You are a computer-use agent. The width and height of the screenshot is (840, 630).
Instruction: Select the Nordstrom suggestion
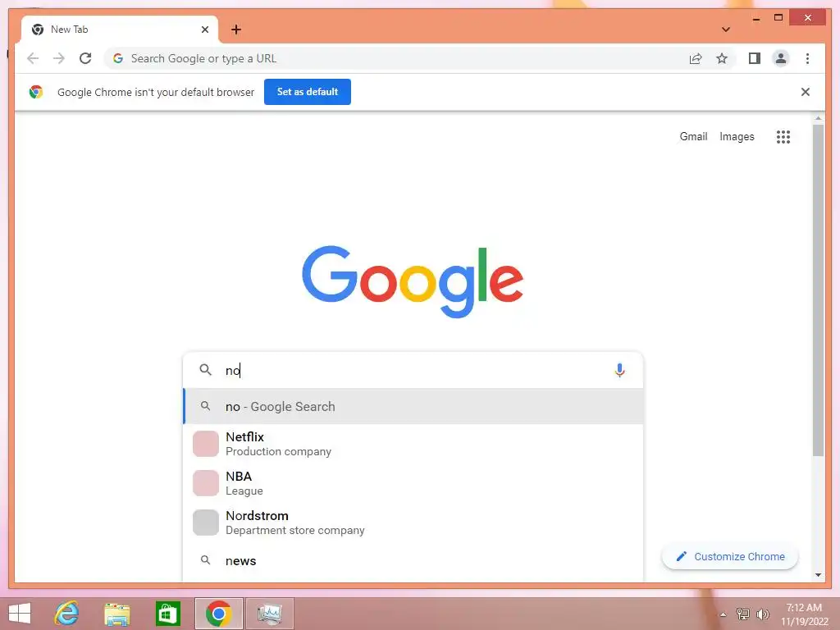413,523
